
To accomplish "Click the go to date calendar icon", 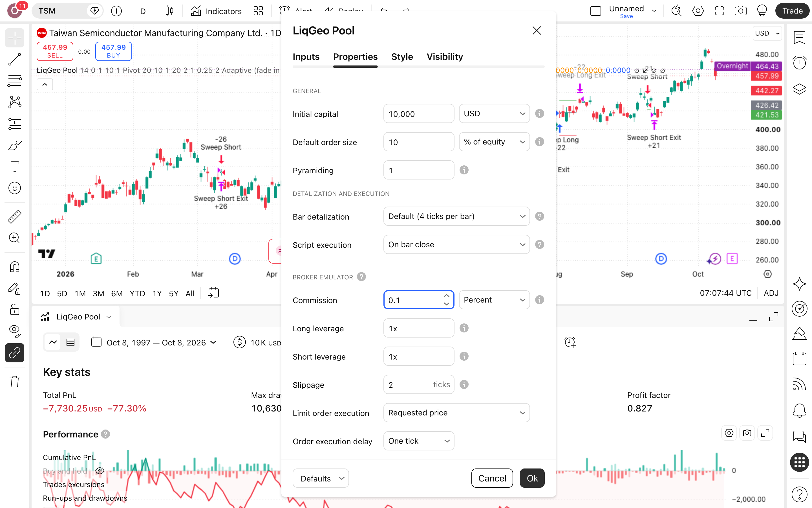I will (x=213, y=293).
